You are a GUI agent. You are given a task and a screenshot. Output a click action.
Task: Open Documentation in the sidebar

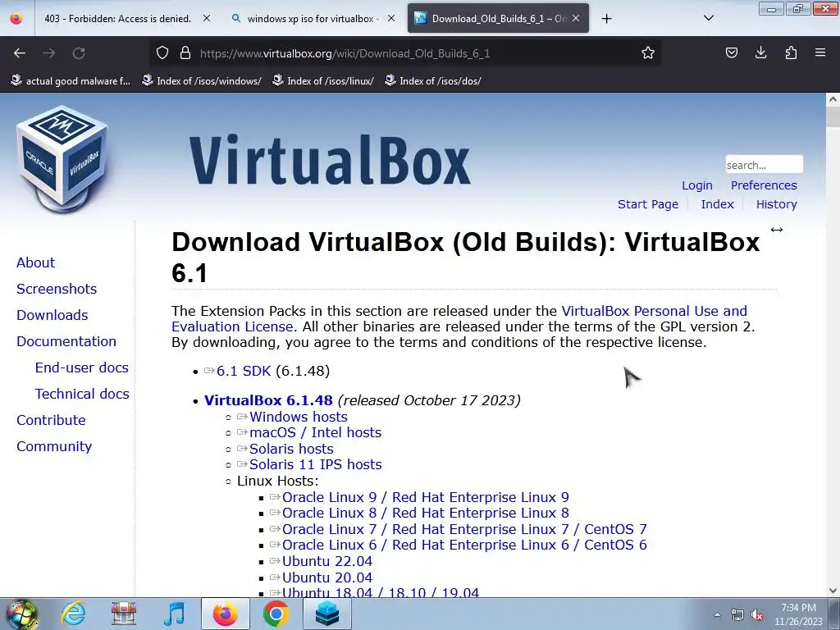coord(66,341)
